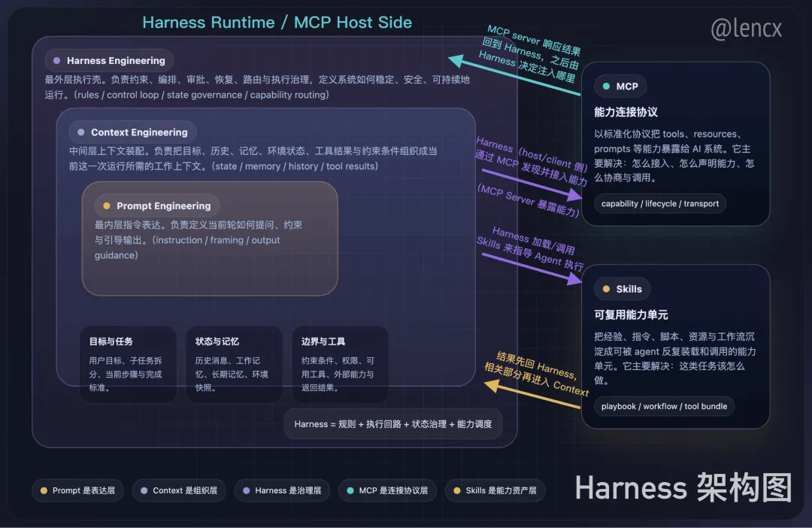The height and width of the screenshot is (528, 812).
Task: Click the '中间层上下文装配' description paragraph
Action: [253, 159]
